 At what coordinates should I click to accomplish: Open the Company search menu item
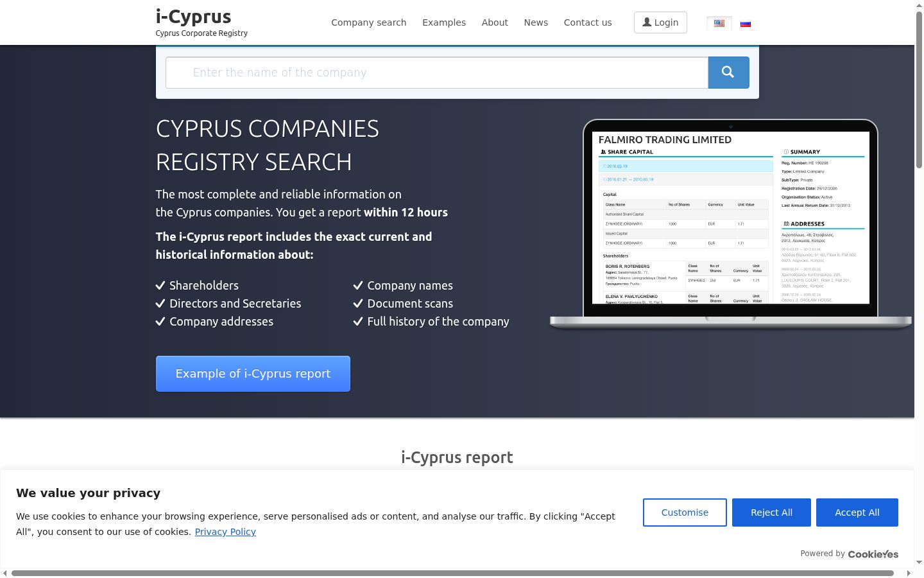pyautogui.click(x=369, y=22)
